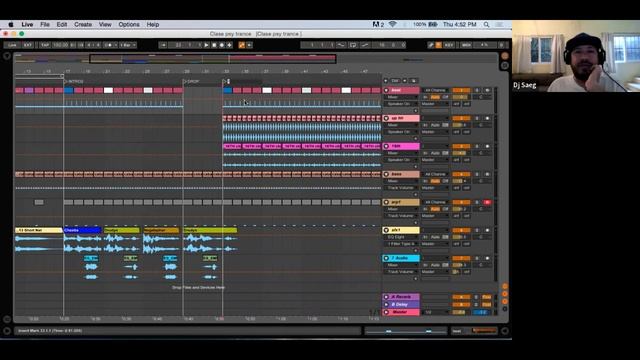Fold the magenta track with its arrow
This screenshot has height=360, width=640.
click(386, 146)
